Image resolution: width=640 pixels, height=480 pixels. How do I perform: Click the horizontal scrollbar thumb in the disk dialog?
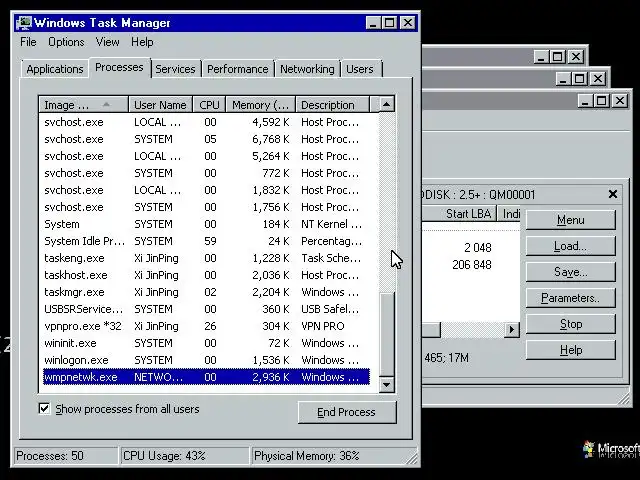tap(431, 329)
